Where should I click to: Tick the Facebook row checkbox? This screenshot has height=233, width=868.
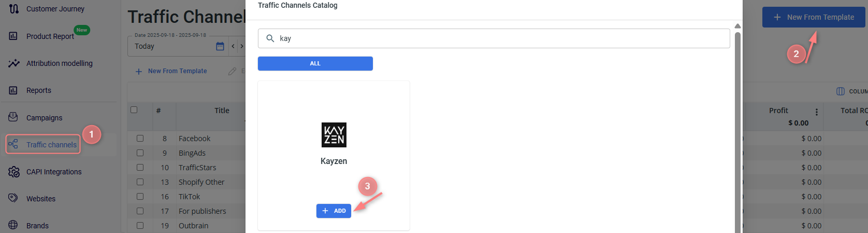[140, 139]
